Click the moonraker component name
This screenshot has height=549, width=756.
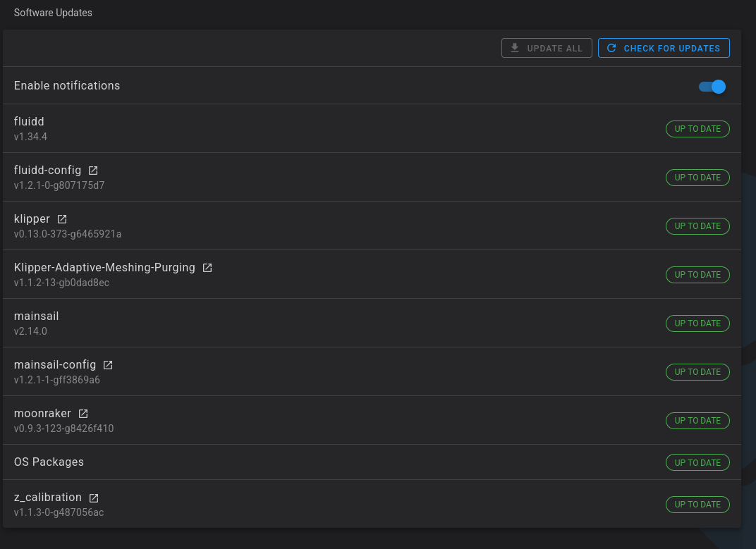(x=42, y=414)
